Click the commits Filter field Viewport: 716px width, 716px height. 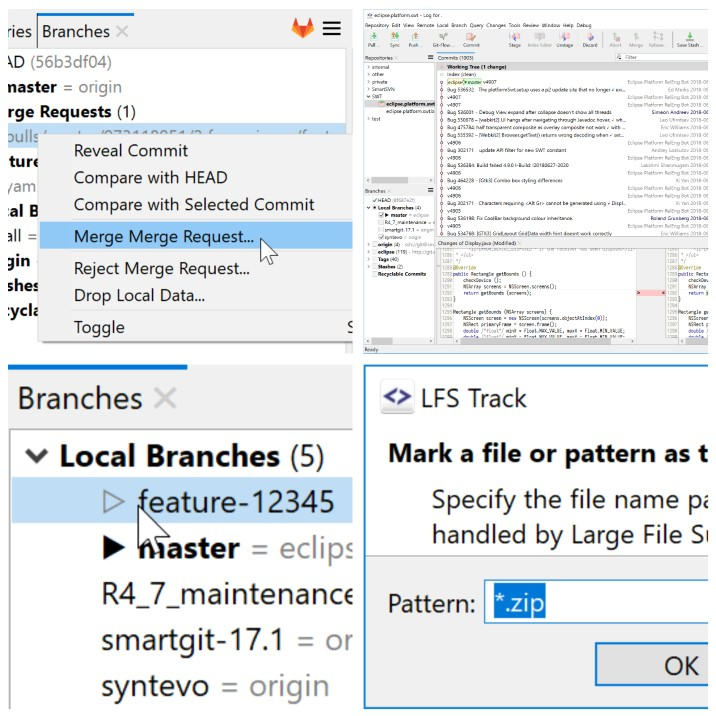pos(661,57)
